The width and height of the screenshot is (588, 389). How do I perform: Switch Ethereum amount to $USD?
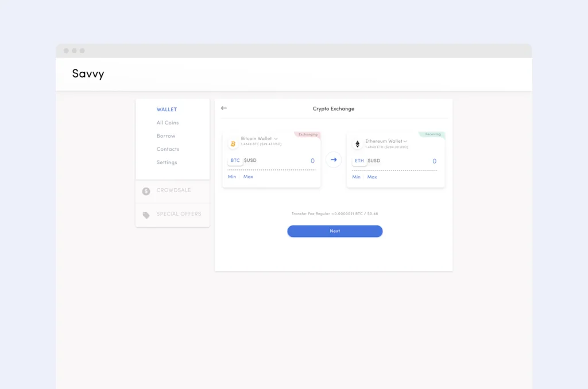[x=374, y=161]
